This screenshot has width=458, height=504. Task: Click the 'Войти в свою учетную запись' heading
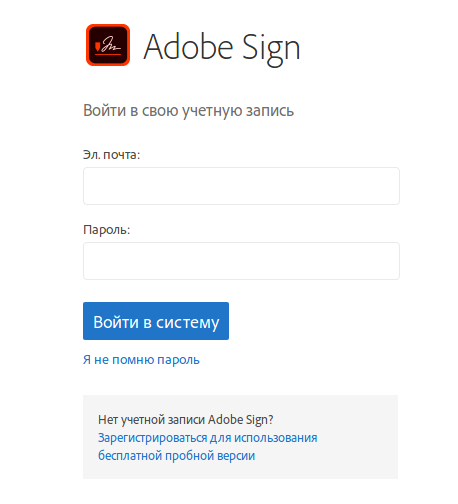(188, 111)
